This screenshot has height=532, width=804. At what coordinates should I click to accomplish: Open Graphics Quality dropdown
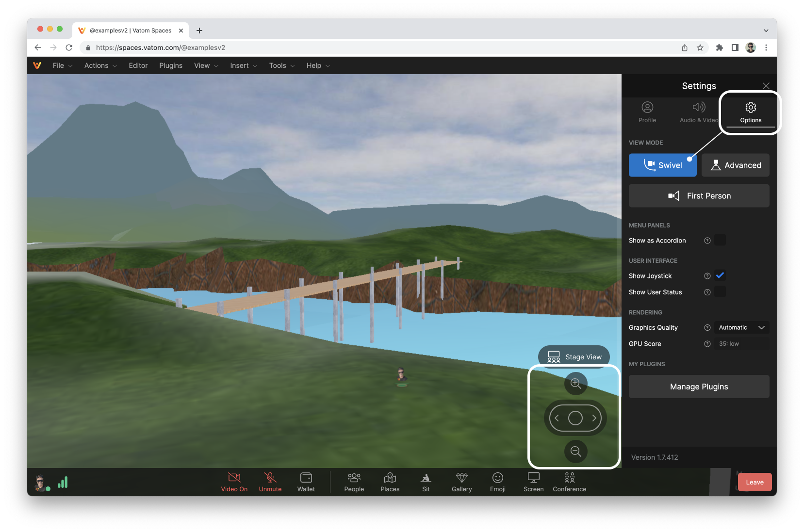(x=741, y=328)
